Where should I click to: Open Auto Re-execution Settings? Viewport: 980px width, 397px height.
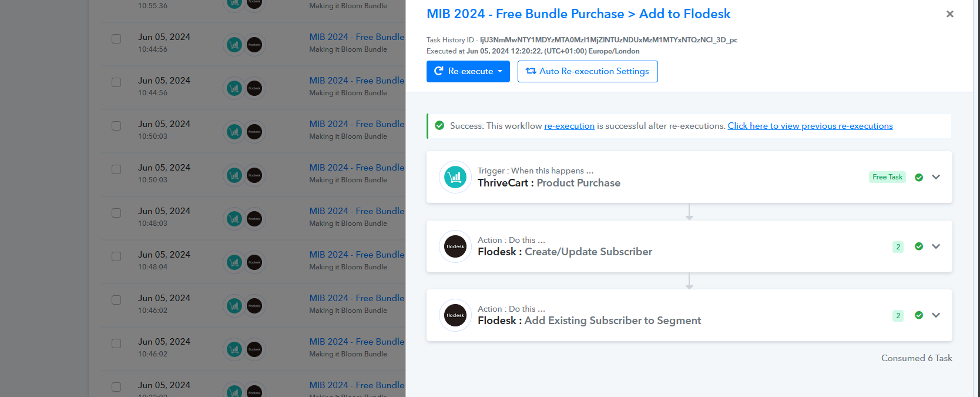coord(588,71)
